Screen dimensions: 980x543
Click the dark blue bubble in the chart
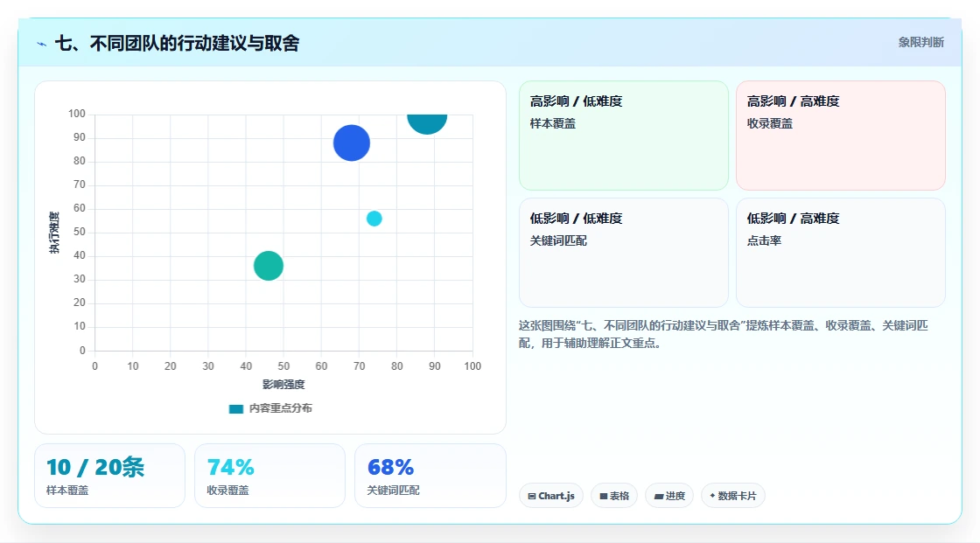(x=351, y=143)
